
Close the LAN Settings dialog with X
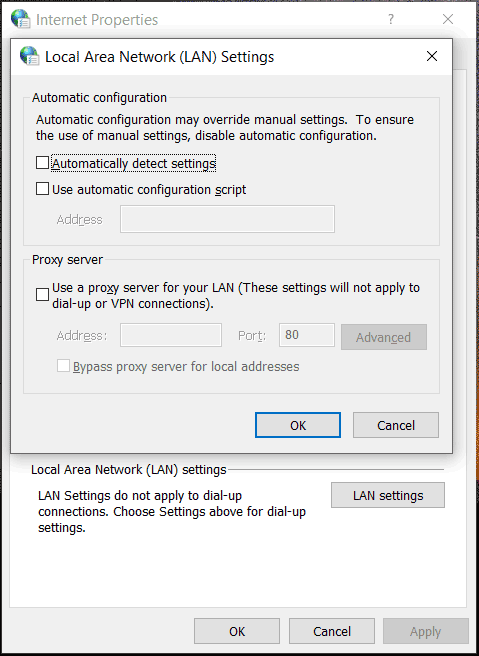pyautogui.click(x=432, y=56)
